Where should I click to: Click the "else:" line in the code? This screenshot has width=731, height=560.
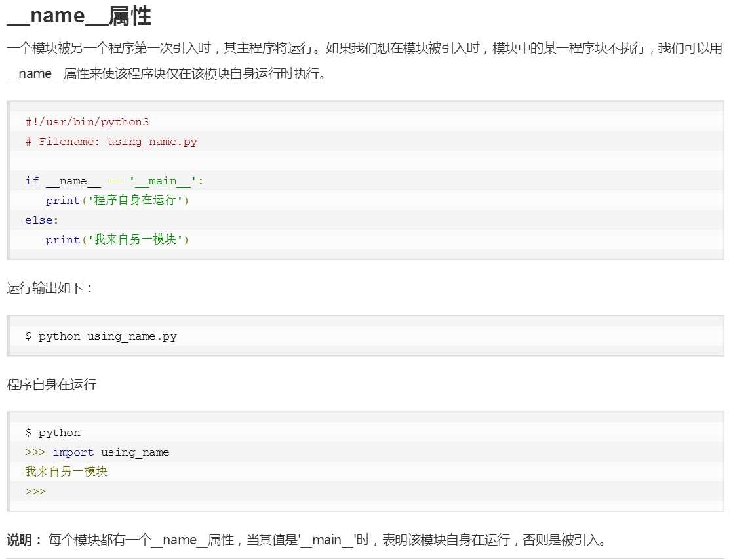[x=42, y=220]
